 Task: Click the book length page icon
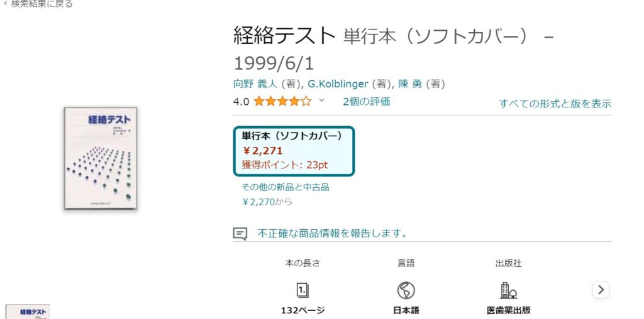[x=303, y=289]
